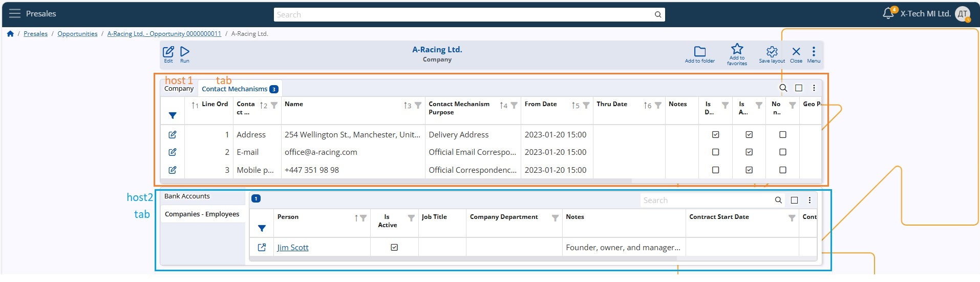Toggle Is Default checkbox for E-mail row

tap(716, 152)
